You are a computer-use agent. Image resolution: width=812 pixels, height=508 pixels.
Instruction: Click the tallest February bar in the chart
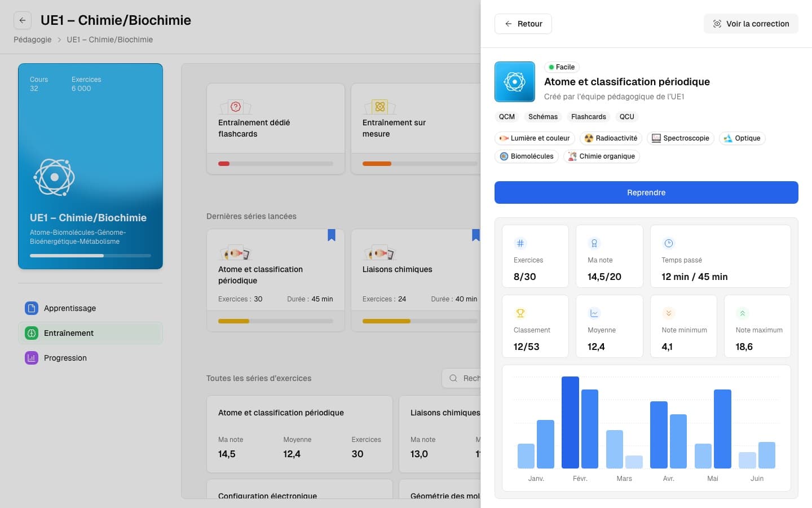pyautogui.click(x=570, y=422)
